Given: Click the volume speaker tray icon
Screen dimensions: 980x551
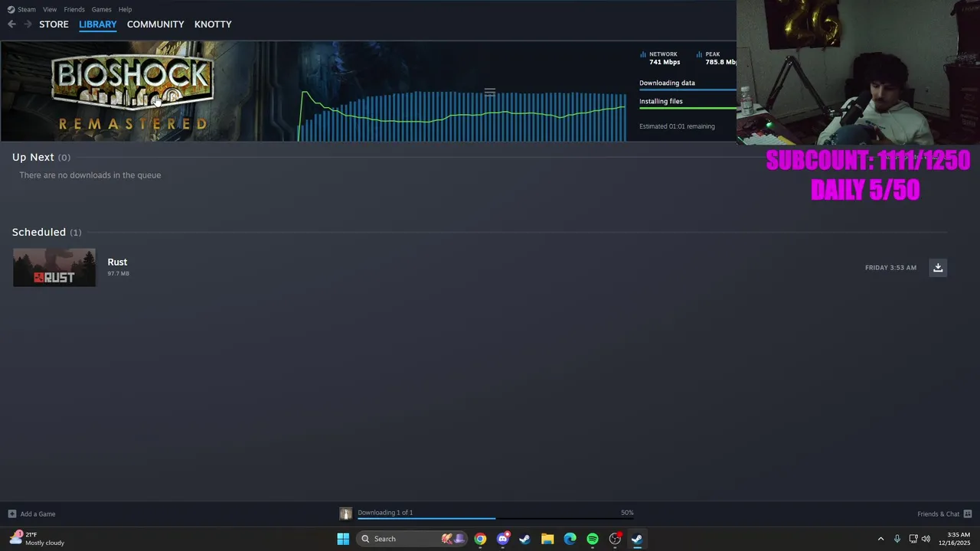Looking at the screenshot, I should pyautogui.click(x=926, y=539).
